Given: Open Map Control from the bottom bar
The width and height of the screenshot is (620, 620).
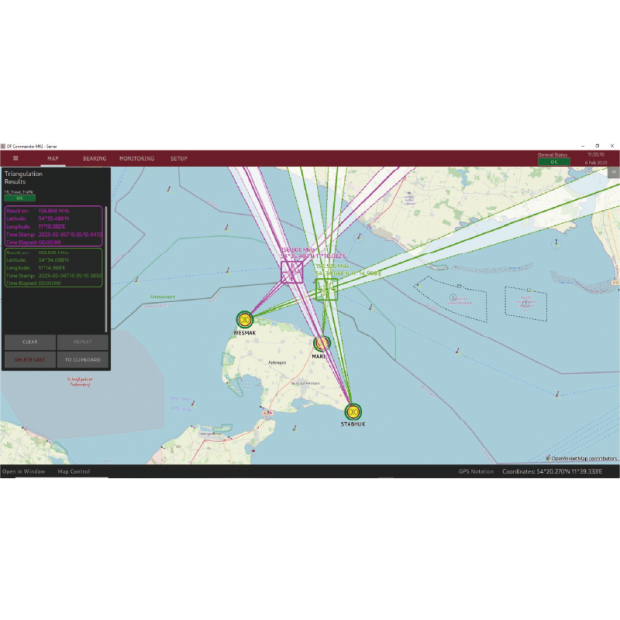Looking at the screenshot, I should pos(74,471).
